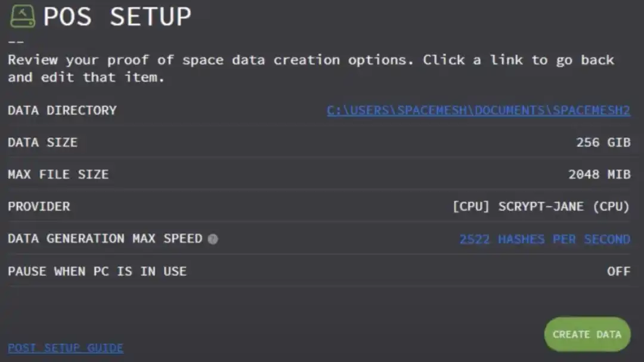The width and height of the screenshot is (644, 362).
Task: Click the Create Data button
Action: click(587, 334)
